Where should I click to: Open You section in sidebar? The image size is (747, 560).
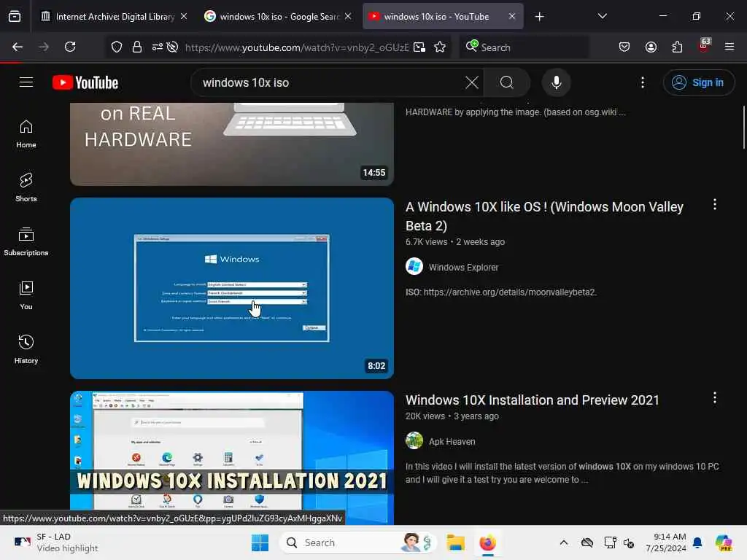tap(26, 296)
